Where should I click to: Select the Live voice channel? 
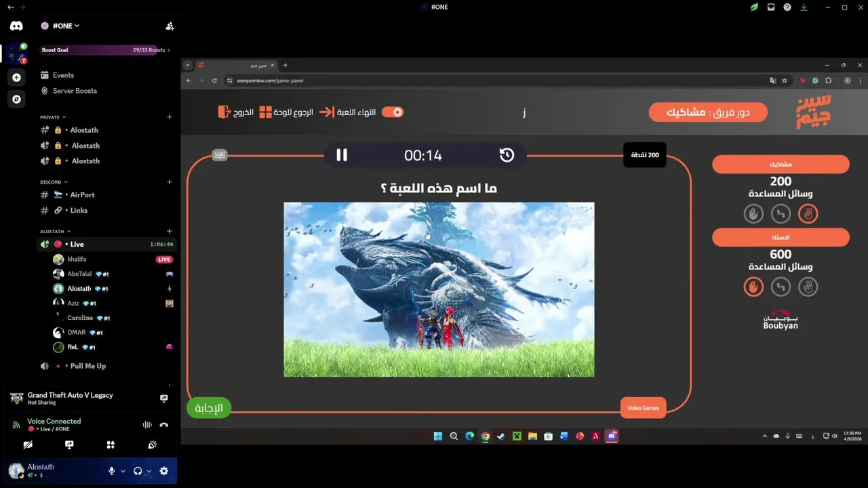(105, 244)
